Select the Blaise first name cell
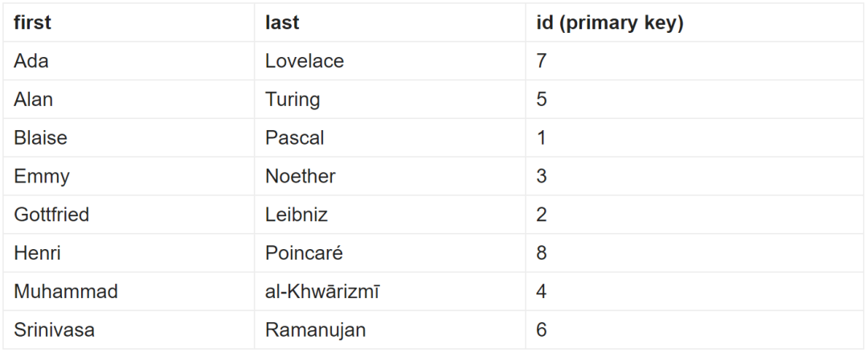This screenshot has width=868, height=352. point(40,138)
